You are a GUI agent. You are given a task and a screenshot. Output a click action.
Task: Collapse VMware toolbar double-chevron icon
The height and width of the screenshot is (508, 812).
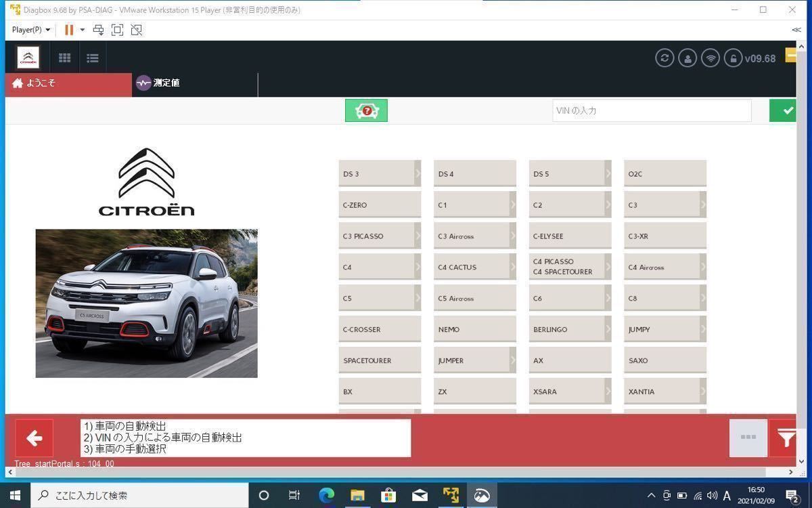tap(796, 30)
